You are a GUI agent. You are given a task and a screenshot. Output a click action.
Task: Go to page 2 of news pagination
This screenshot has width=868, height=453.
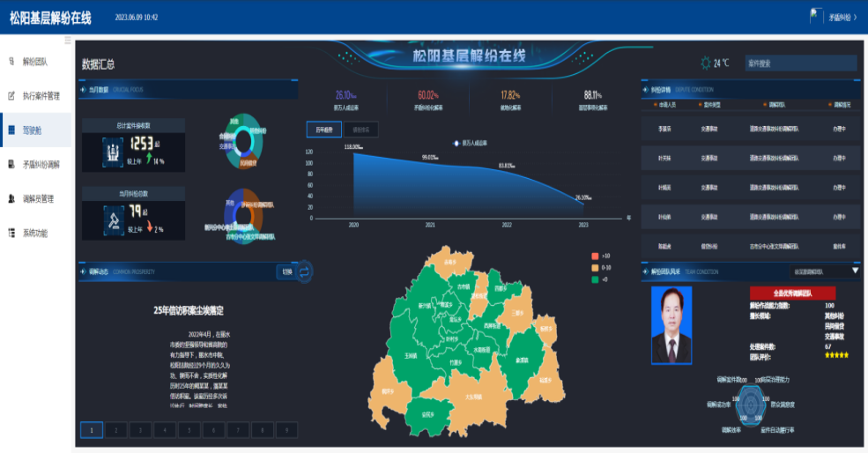[115, 430]
